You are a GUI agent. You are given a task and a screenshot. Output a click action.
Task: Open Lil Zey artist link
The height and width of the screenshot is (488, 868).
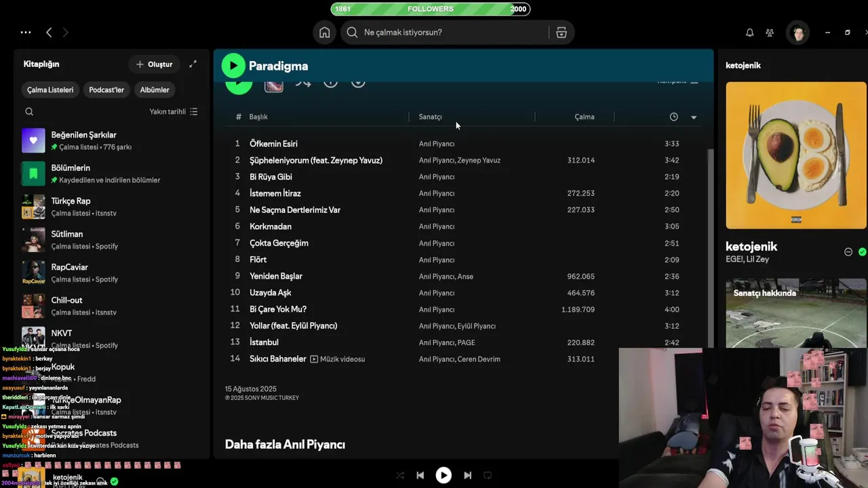coord(758,260)
